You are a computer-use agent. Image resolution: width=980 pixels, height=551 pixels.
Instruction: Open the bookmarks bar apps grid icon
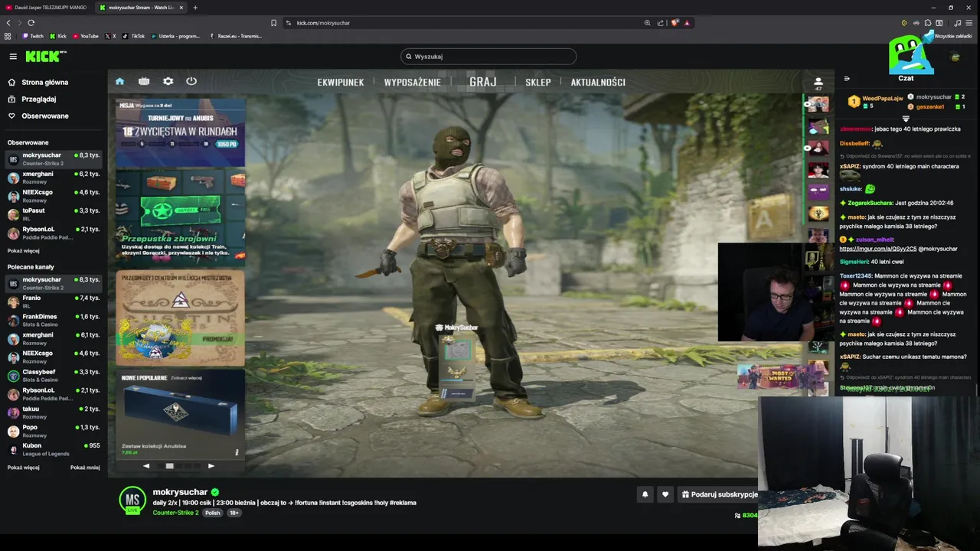click(8, 36)
